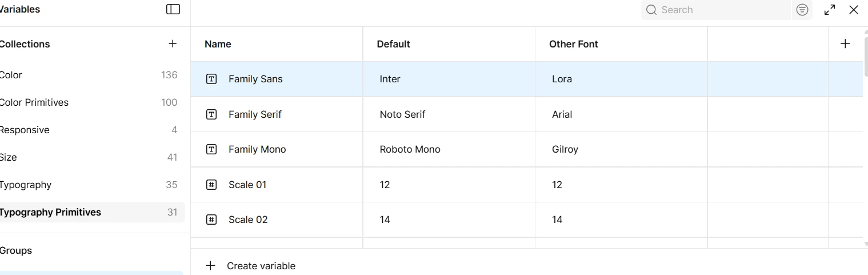The width and height of the screenshot is (868, 275).
Task: Click the filter icon beside Search
Action: pos(802,10)
